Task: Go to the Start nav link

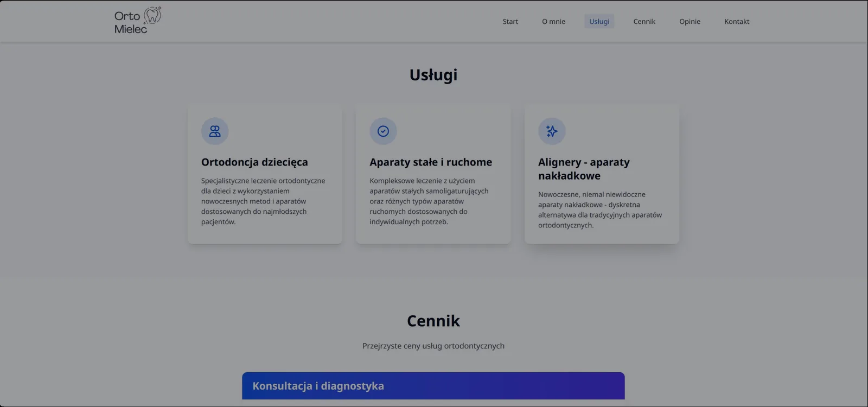Action: click(x=510, y=22)
